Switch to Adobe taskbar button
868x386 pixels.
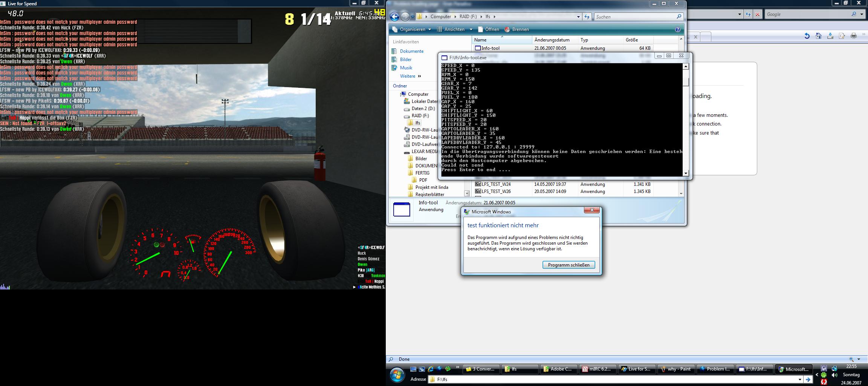558,369
